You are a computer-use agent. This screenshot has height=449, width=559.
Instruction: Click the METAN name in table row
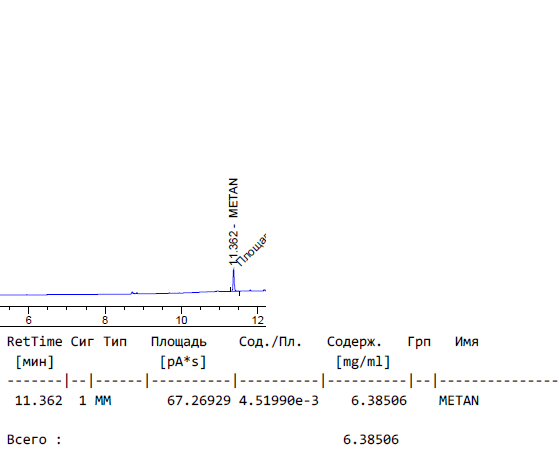point(459,400)
